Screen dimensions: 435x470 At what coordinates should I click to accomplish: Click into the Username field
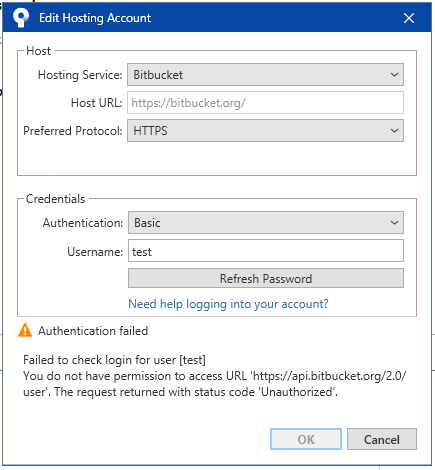tap(266, 251)
